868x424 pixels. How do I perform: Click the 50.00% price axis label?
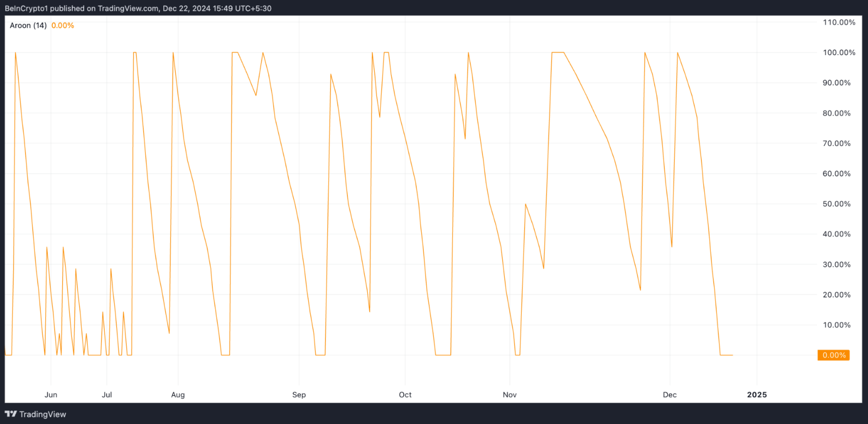pyautogui.click(x=837, y=204)
